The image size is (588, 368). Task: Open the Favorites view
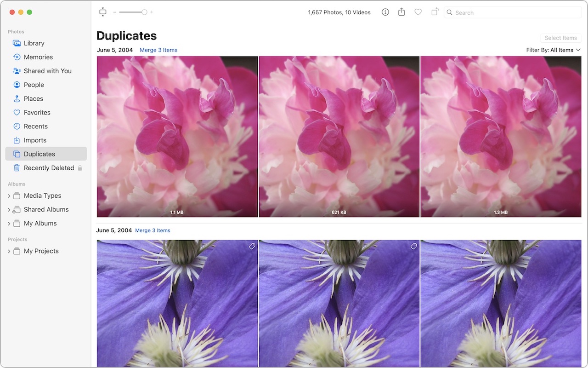(37, 112)
